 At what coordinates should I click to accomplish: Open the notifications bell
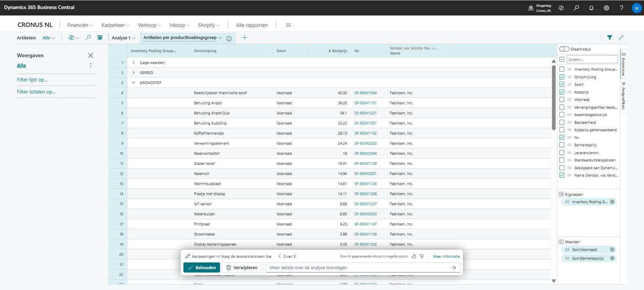coord(591,8)
